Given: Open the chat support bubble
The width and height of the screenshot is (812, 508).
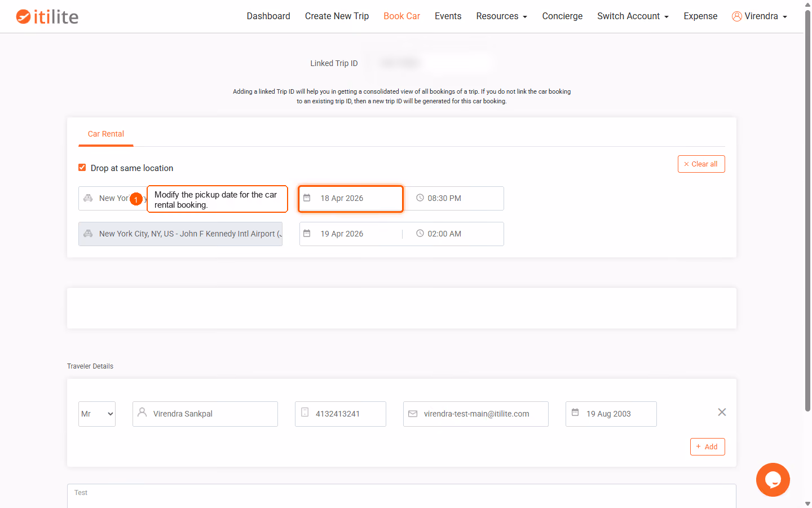Looking at the screenshot, I should tap(773, 480).
